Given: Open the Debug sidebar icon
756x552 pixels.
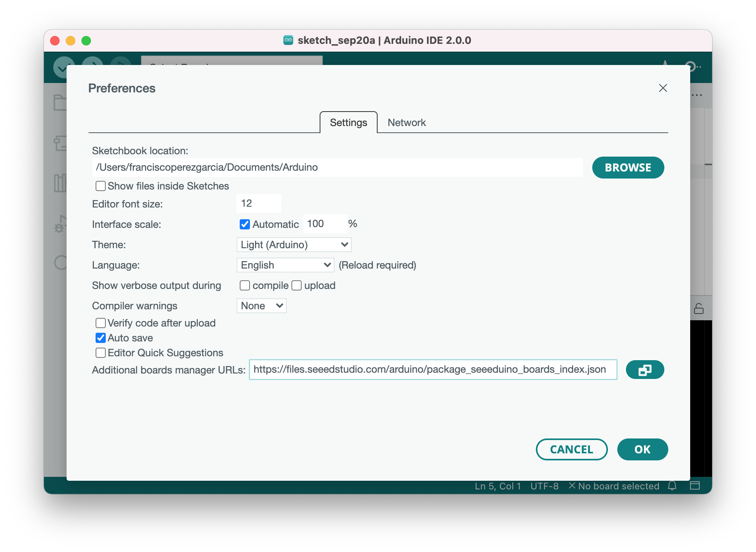Looking at the screenshot, I should coord(60,224).
